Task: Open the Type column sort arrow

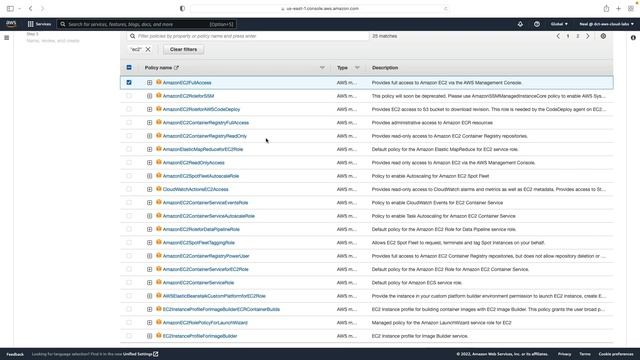Action: pyautogui.click(x=357, y=68)
